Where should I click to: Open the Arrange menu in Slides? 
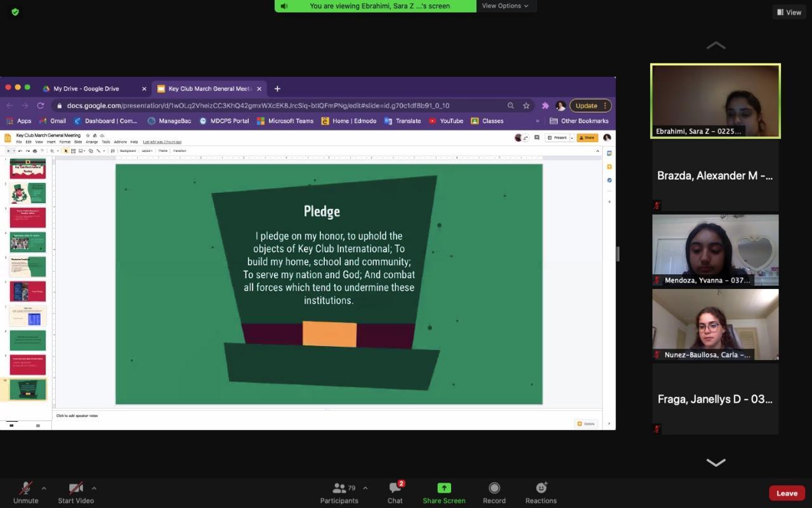(92, 142)
